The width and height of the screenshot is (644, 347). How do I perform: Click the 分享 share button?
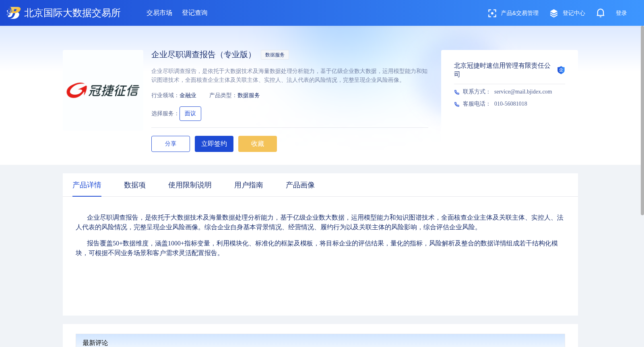coord(171,144)
